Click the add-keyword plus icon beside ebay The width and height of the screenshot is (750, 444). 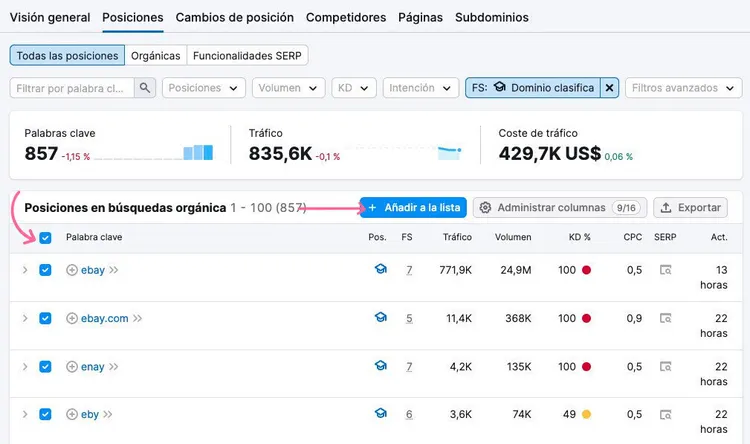pyautogui.click(x=72, y=270)
